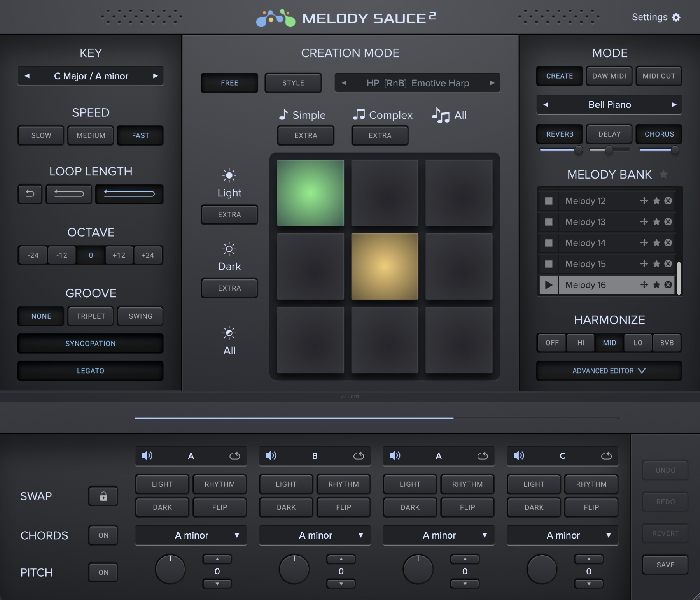Open the B section A minor dropdown
The width and height of the screenshot is (700, 600).
(x=315, y=535)
